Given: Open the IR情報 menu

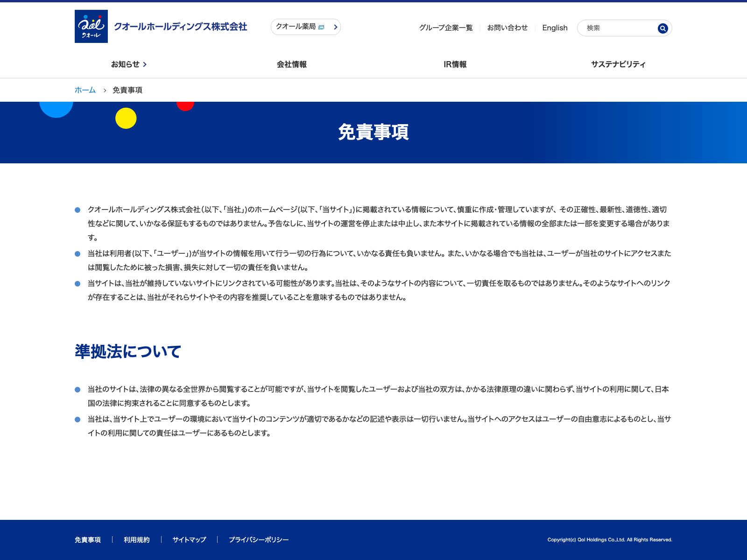Looking at the screenshot, I should 455,64.
